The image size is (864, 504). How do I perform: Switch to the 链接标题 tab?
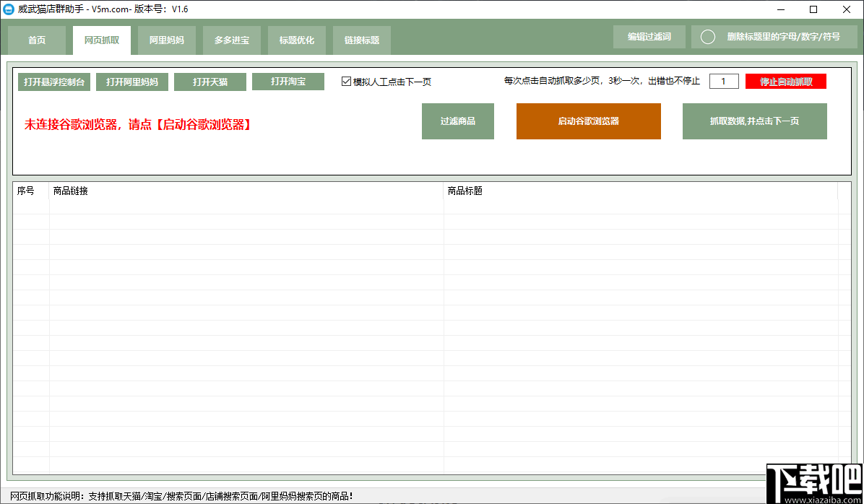362,40
